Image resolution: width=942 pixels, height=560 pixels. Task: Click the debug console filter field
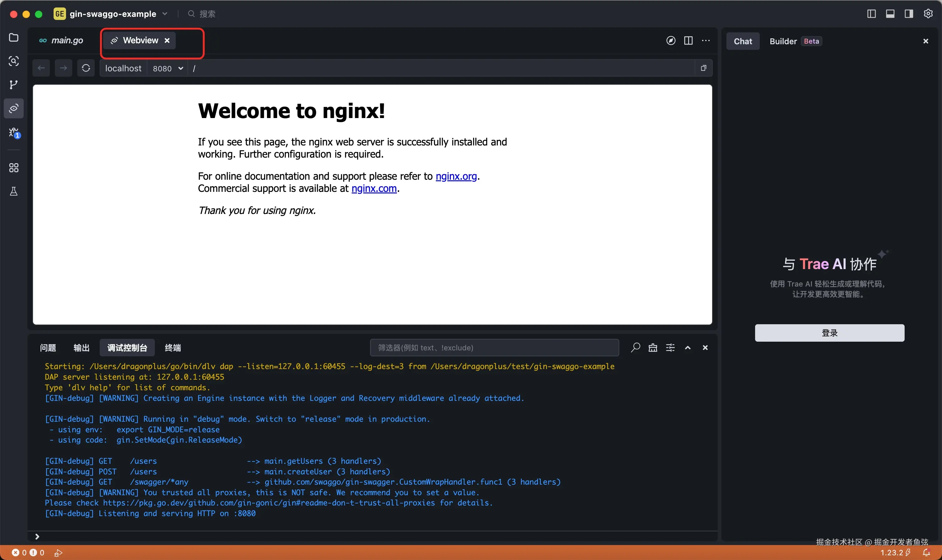coord(494,348)
